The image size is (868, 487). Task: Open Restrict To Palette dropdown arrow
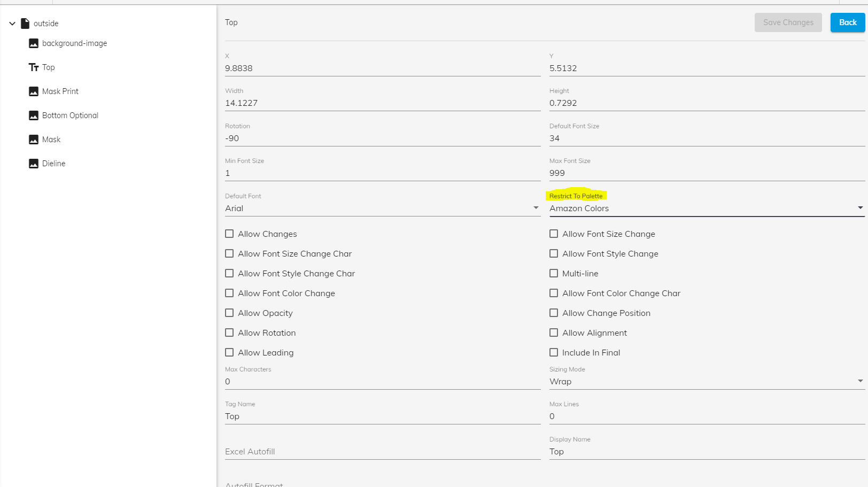click(x=860, y=208)
